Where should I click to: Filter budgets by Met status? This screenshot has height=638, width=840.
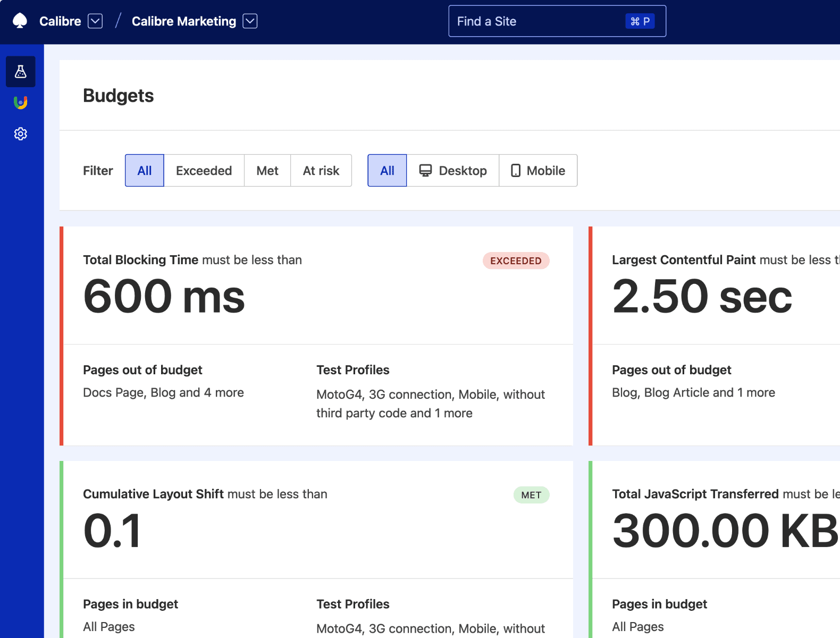coord(267,171)
